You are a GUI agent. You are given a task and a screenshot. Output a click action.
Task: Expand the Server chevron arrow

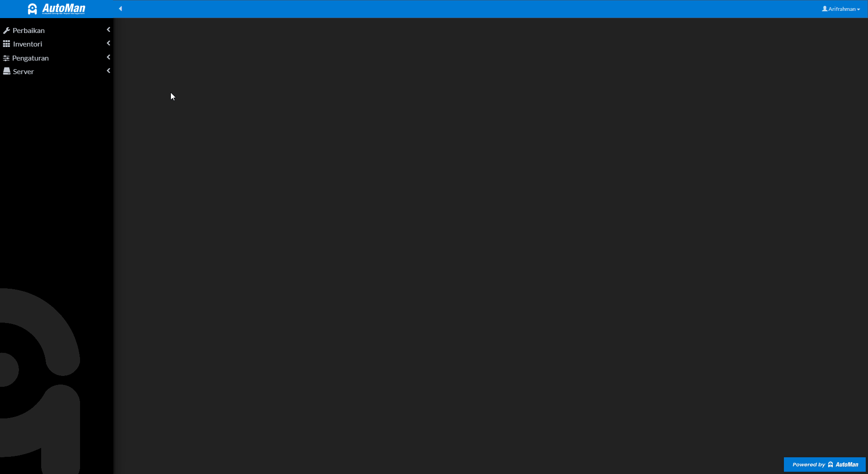click(x=108, y=71)
